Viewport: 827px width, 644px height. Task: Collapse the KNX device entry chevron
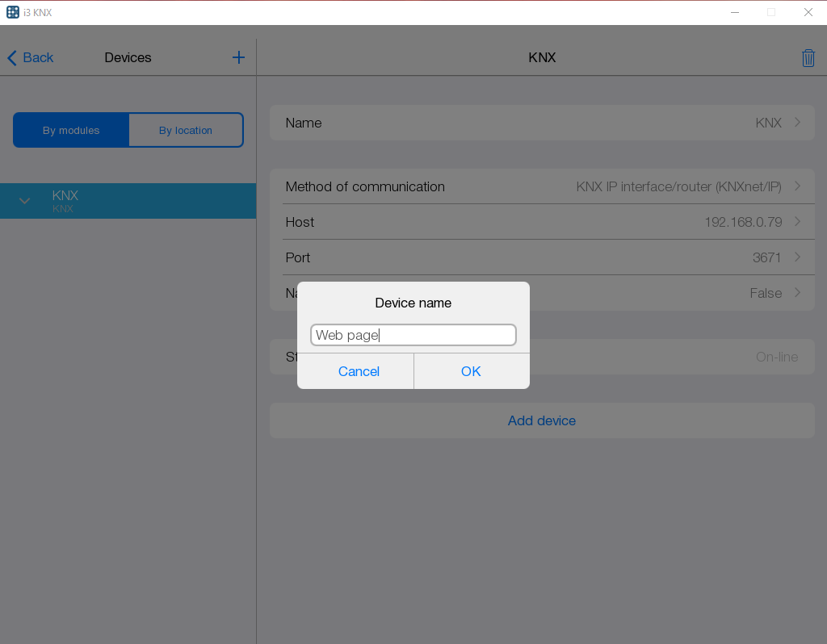pyautogui.click(x=24, y=201)
